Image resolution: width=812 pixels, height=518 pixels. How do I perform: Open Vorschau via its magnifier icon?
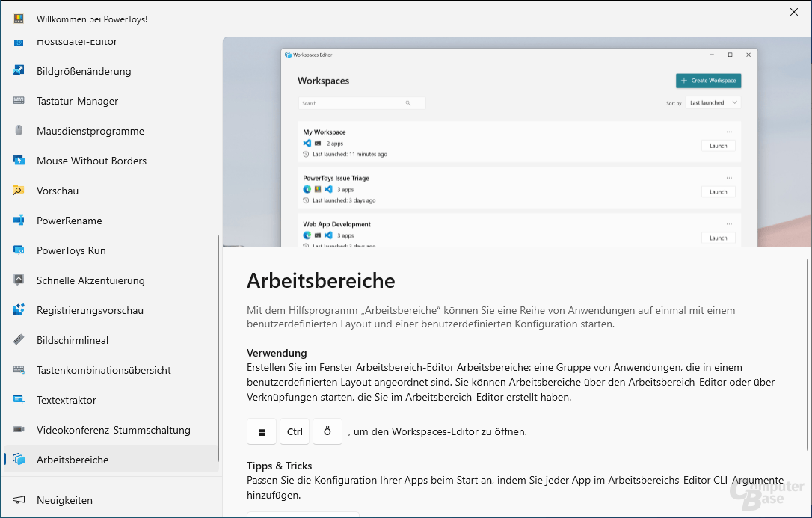point(21,191)
